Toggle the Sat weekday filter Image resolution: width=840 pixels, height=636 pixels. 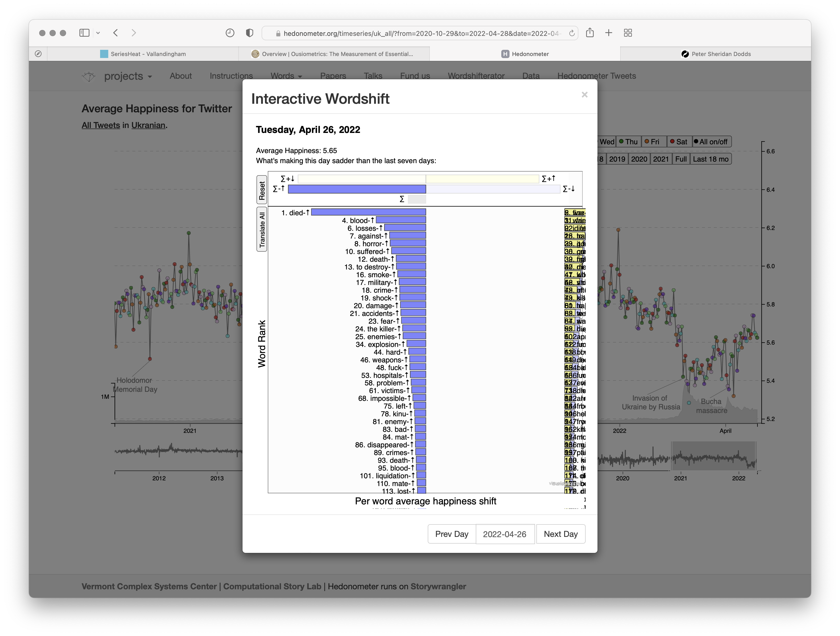pos(679,142)
